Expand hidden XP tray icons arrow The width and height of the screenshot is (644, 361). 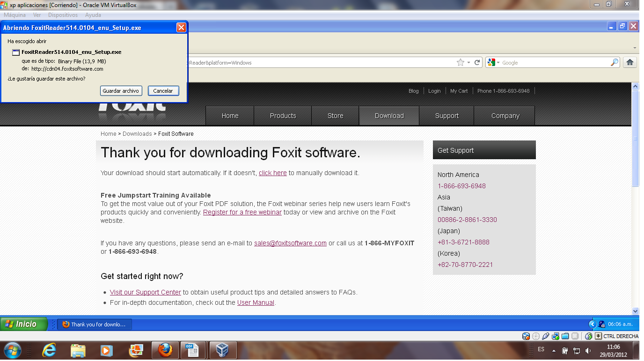[x=593, y=324]
